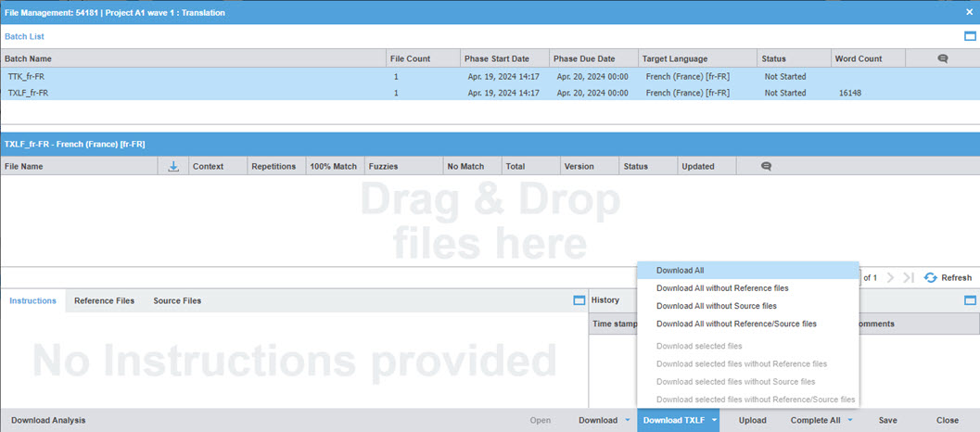980x432 pixels.
Task: Click the Refresh icon button
Action: click(930, 277)
